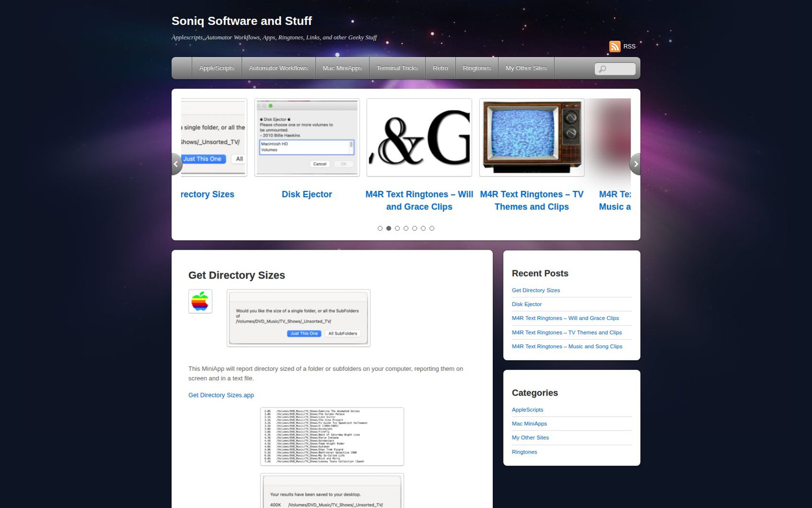Open Get Directory Sizes in Recent Posts
The width and height of the screenshot is (812, 508).
pos(536,290)
